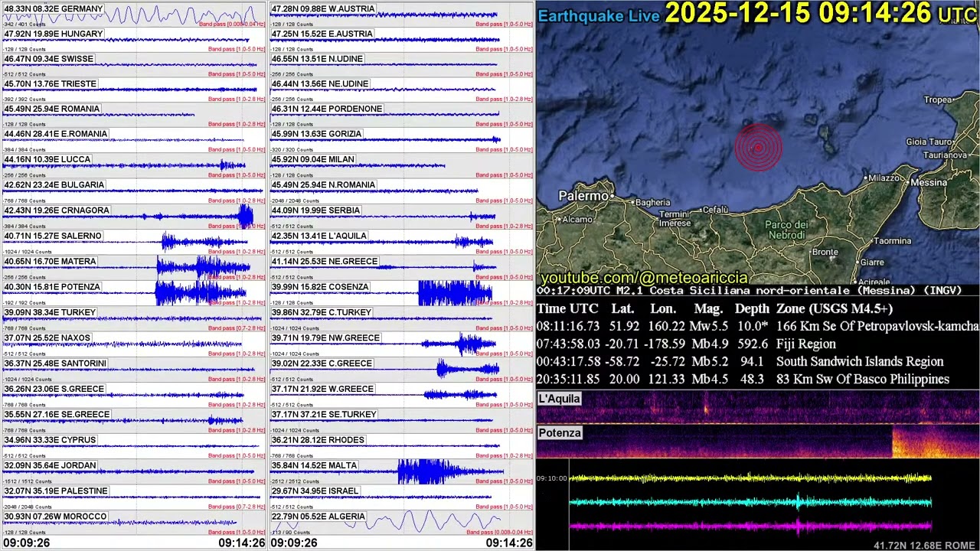Screen dimensions: 980x551
Task: Click the C.GREECE station label
Action: (322, 364)
